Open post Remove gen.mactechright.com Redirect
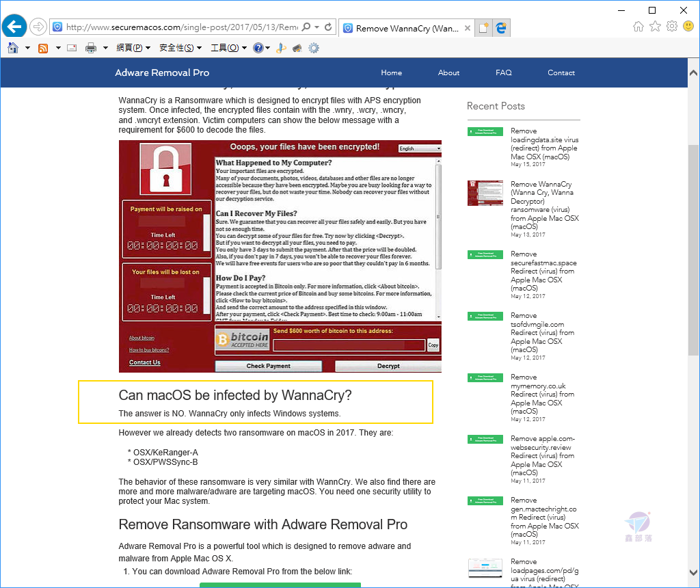Screen dimensions: 700x588 (x=545, y=518)
